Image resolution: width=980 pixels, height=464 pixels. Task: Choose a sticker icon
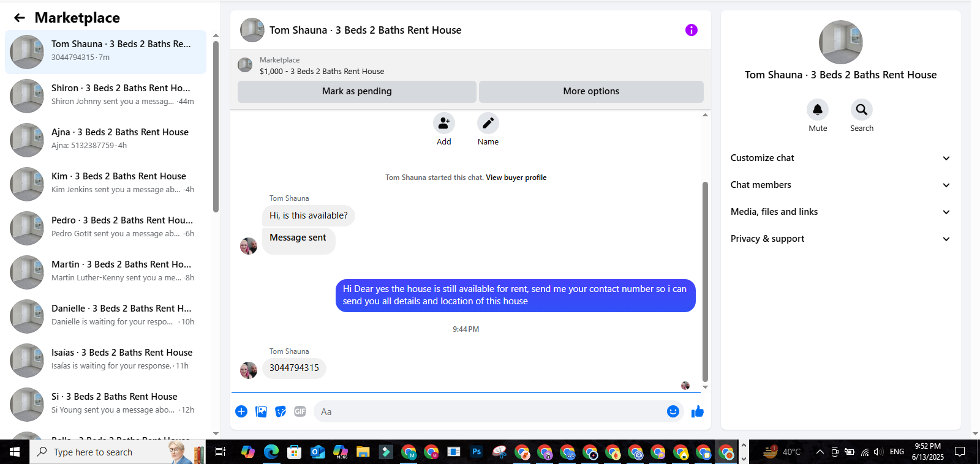click(x=281, y=411)
